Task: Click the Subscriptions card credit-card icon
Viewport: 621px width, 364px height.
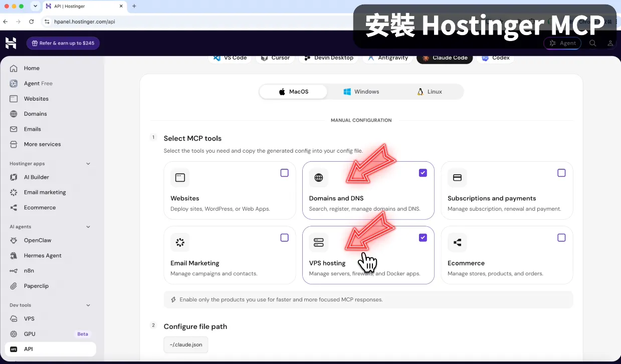Action: (x=457, y=177)
